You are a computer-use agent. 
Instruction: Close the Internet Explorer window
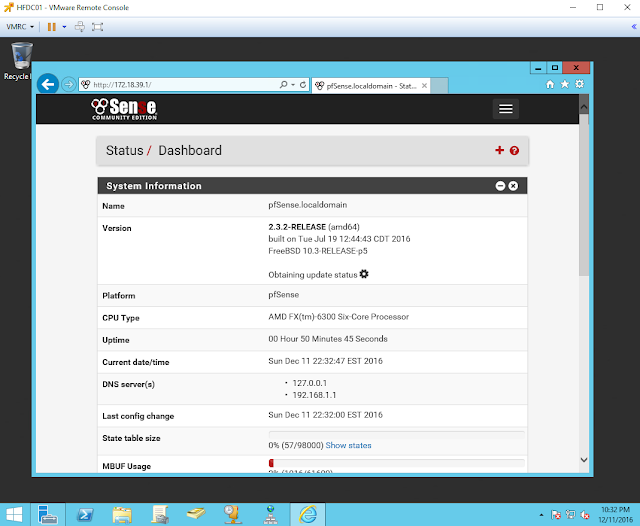pyautogui.click(x=576, y=68)
